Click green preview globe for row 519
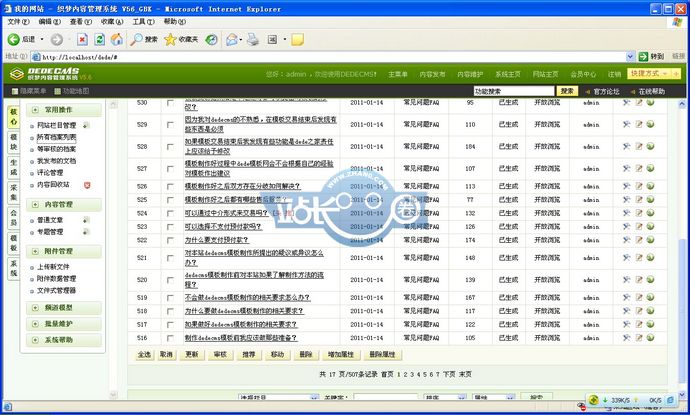 point(650,297)
